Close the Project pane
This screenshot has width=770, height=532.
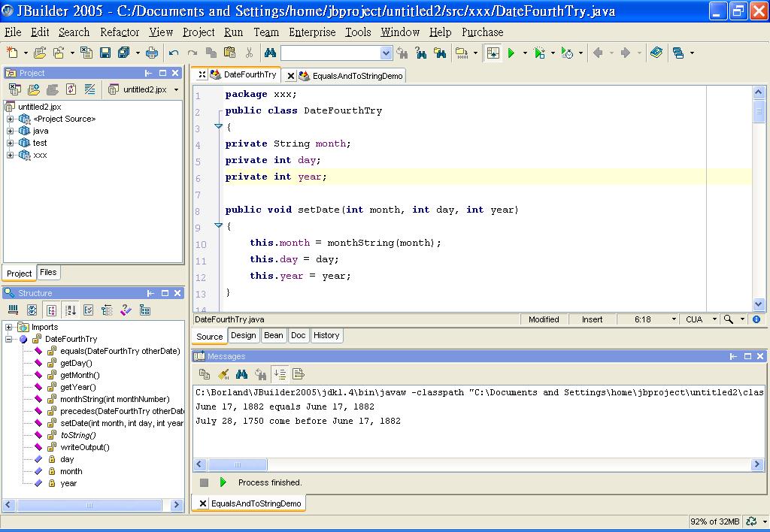pos(175,73)
